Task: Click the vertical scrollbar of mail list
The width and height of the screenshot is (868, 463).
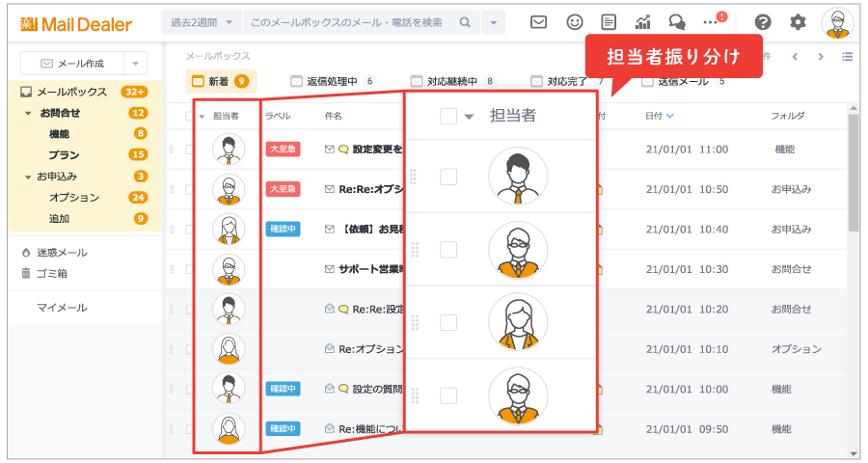Action: 853,174
